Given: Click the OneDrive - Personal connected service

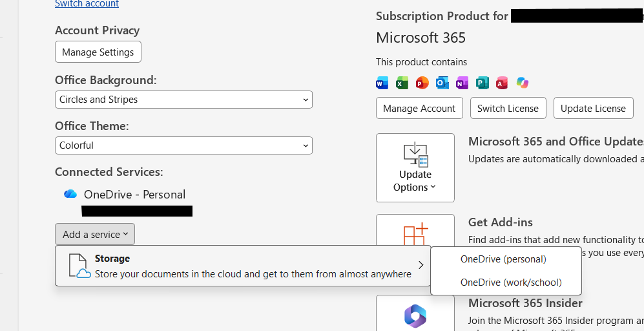Looking at the screenshot, I should pyautogui.click(x=134, y=195).
